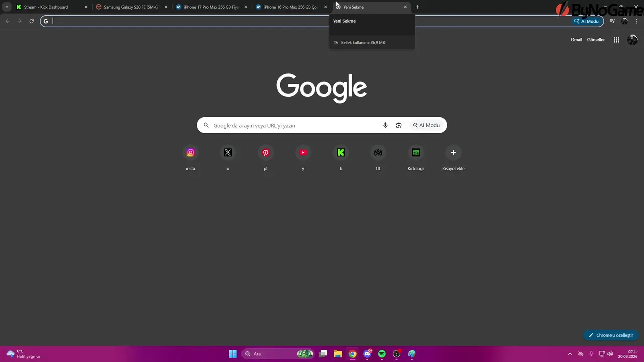Open the Chrome three-dot menu
644x362 pixels.
pos(637,21)
